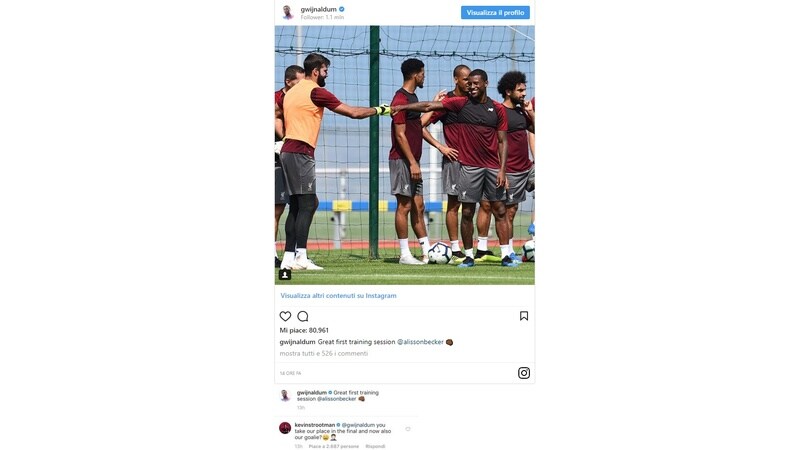810x450 pixels.
Task: Show tagged people icon on the photo
Action: click(x=285, y=275)
